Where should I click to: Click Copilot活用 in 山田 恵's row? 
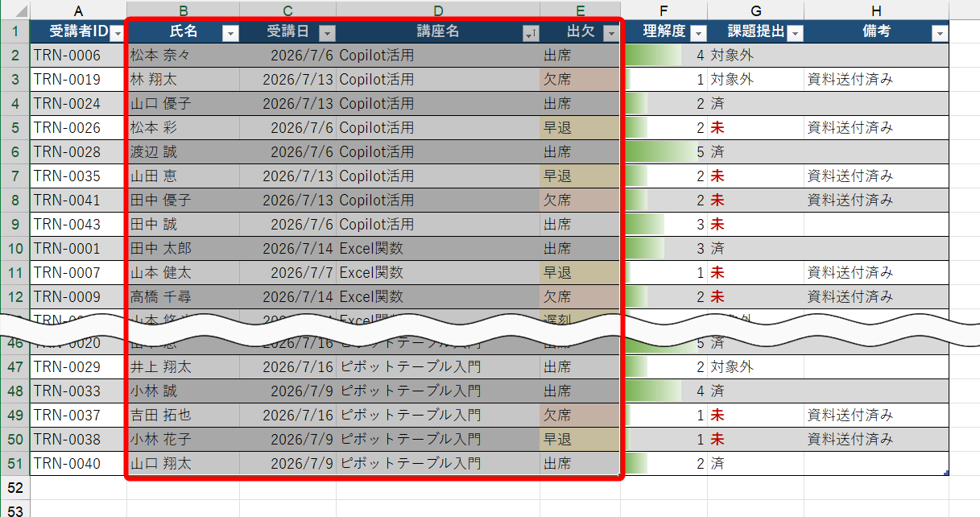[x=377, y=176]
